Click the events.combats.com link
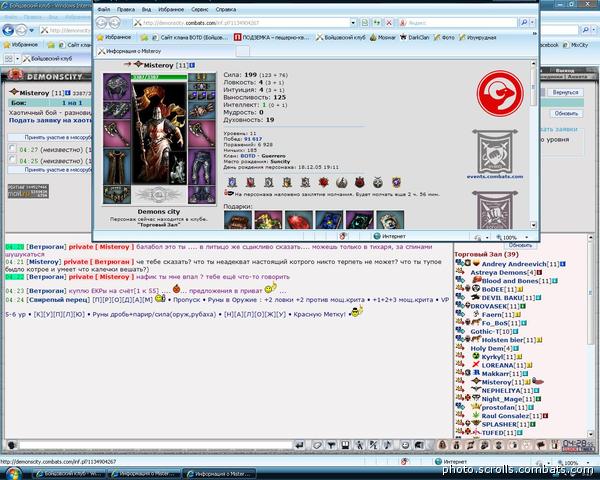 494,176
